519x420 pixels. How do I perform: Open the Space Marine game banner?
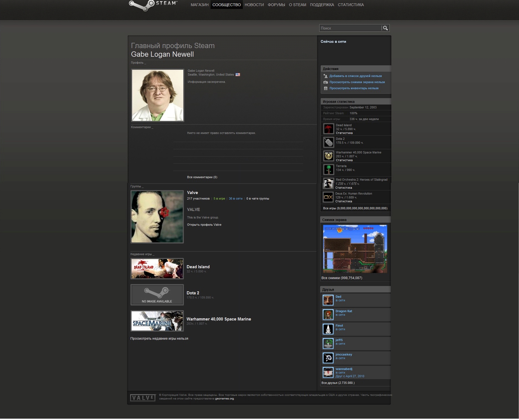[157, 321]
